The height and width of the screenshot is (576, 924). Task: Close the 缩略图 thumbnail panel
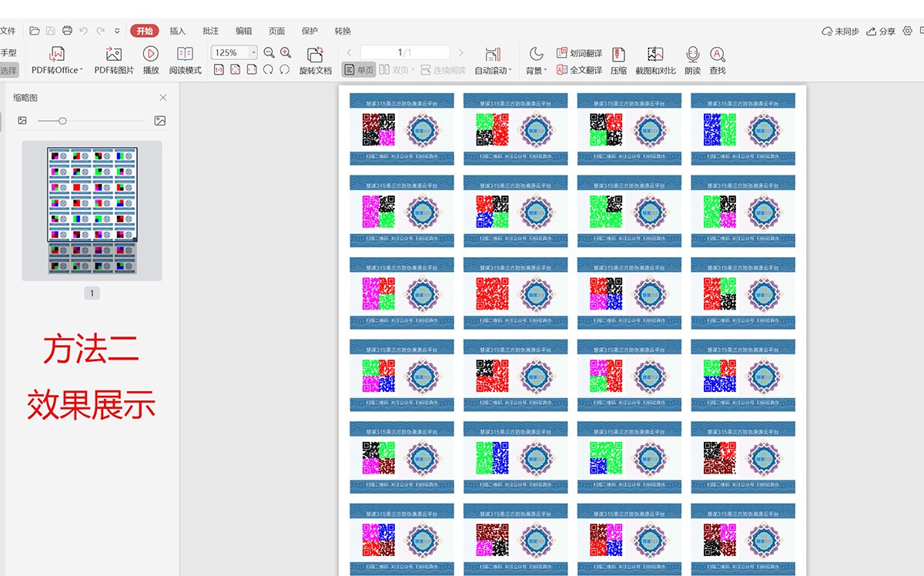[x=163, y=98]
